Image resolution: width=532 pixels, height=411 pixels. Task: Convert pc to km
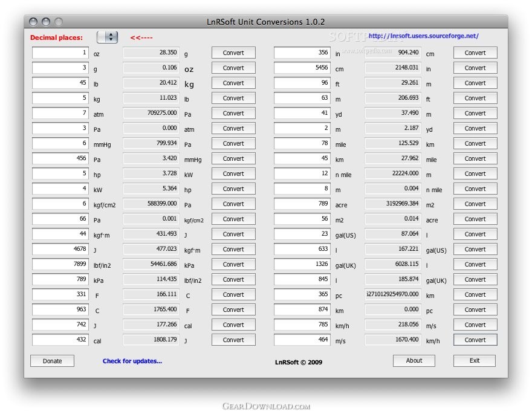475,294
